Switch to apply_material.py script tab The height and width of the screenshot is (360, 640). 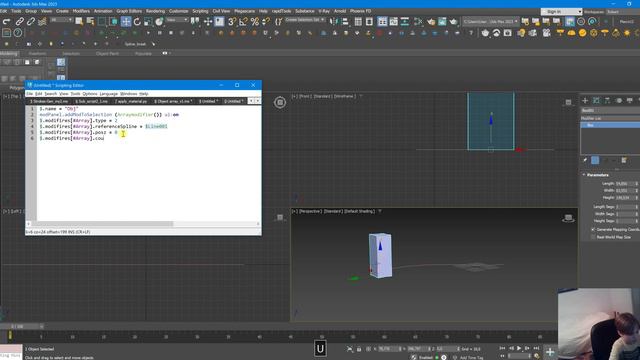tap(131, 101)
